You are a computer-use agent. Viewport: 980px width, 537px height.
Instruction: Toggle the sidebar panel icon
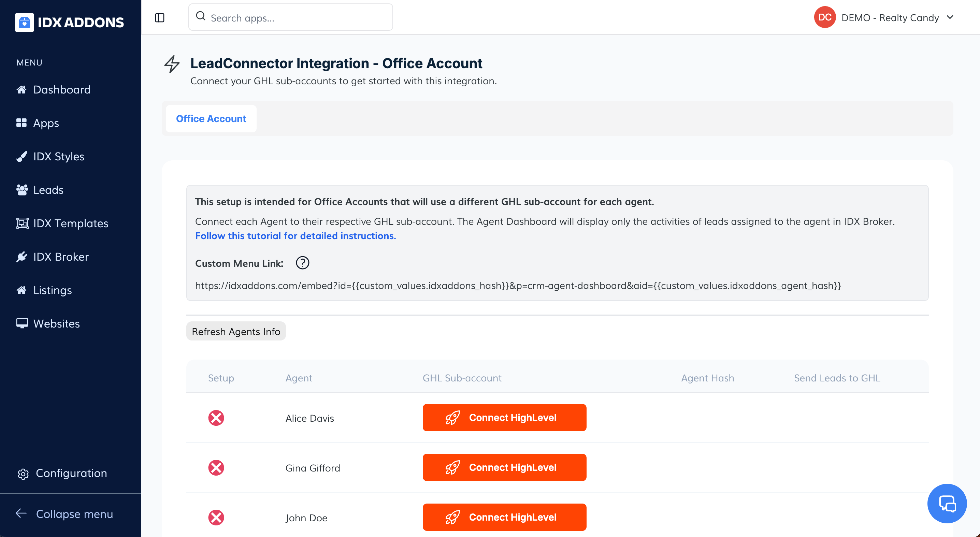point(160,17)
